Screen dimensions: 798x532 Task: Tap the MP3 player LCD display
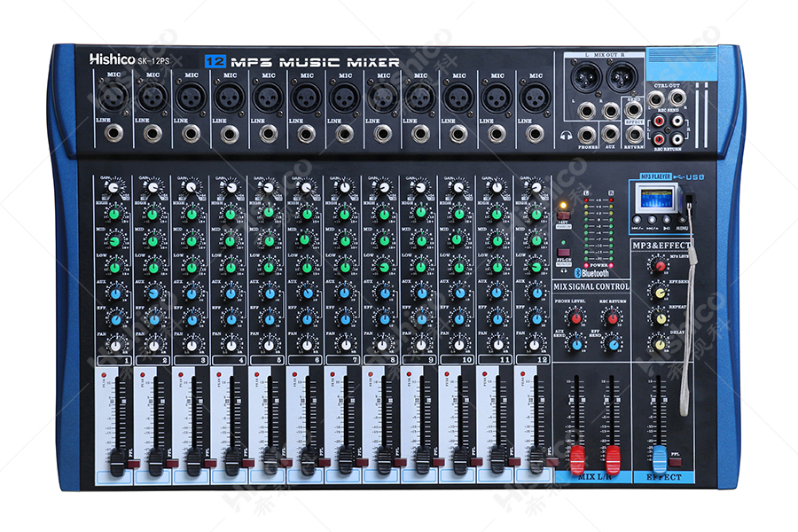click(x=656, y=199)
